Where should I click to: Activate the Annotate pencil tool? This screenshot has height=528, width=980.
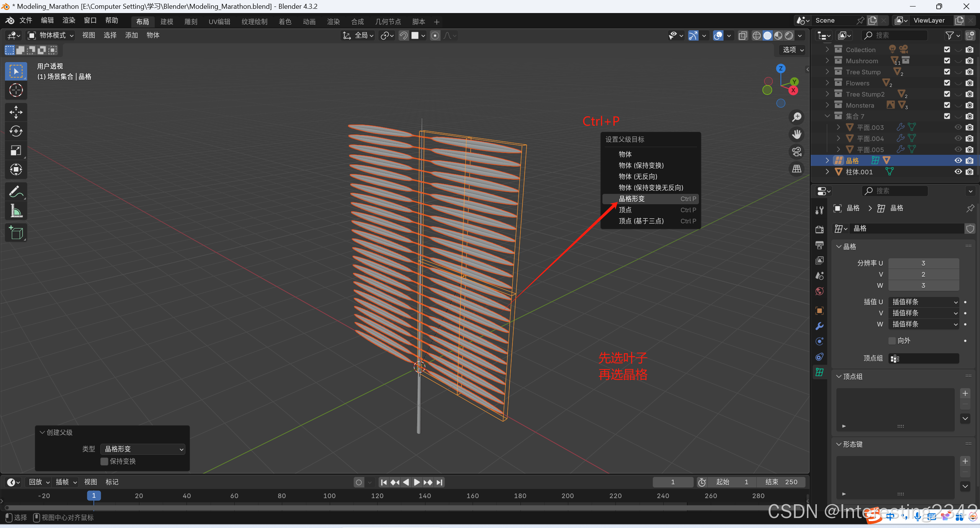click(16, 192)
